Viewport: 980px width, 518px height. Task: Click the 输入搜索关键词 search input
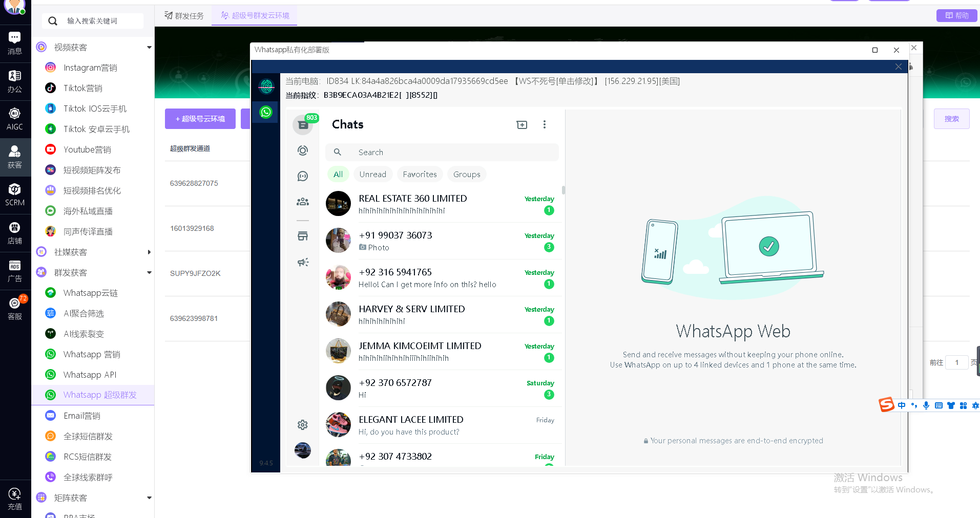pos(92,21)
